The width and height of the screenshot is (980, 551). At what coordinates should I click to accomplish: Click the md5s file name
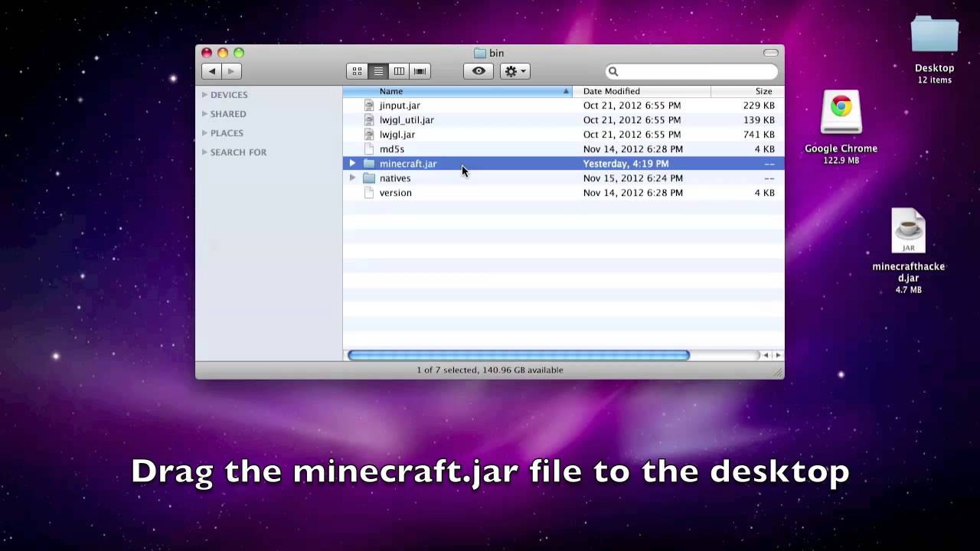tap(392, 149)
